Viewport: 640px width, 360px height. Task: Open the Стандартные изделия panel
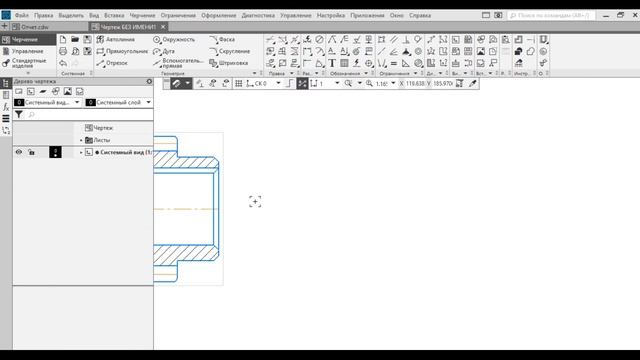click(28, 63)
